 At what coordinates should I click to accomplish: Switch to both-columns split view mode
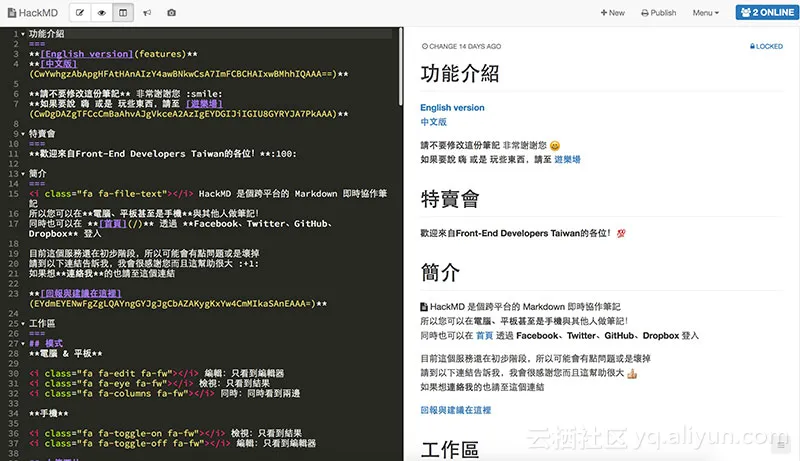tap(123, 13)
